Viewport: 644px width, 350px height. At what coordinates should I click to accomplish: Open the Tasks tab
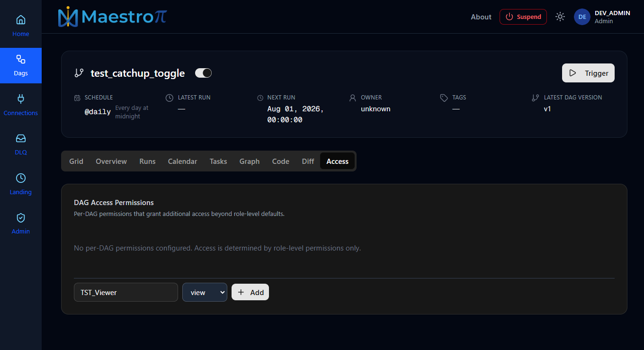(x=218, y=162)
